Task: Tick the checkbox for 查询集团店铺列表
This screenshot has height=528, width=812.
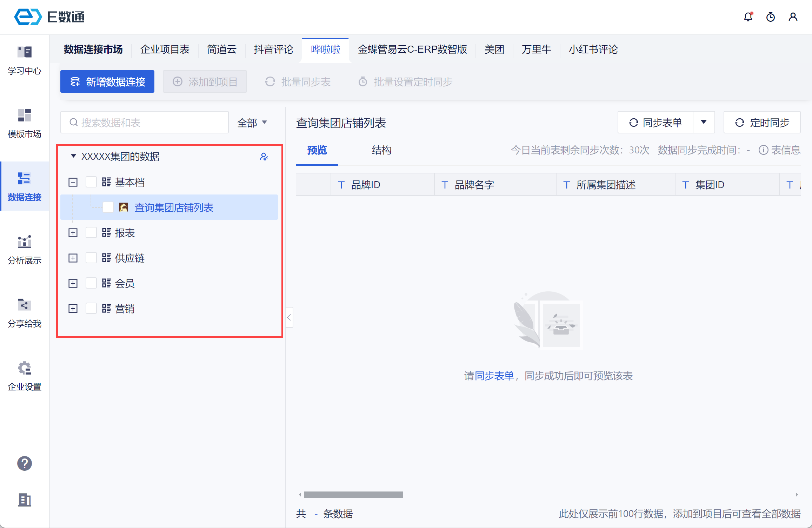Action: coord(108,207)
